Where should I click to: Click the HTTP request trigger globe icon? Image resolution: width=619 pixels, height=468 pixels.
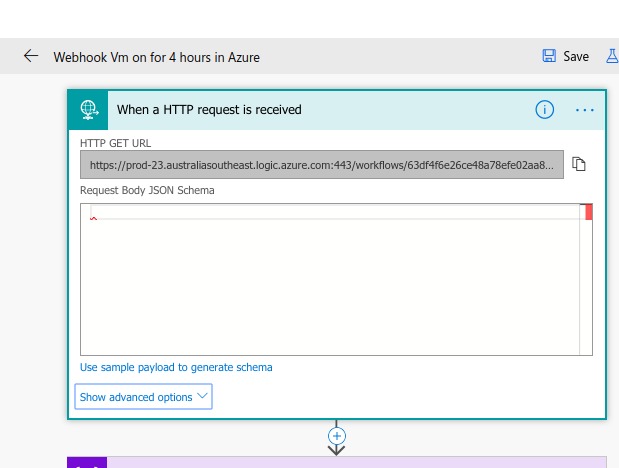click(88, 110)
